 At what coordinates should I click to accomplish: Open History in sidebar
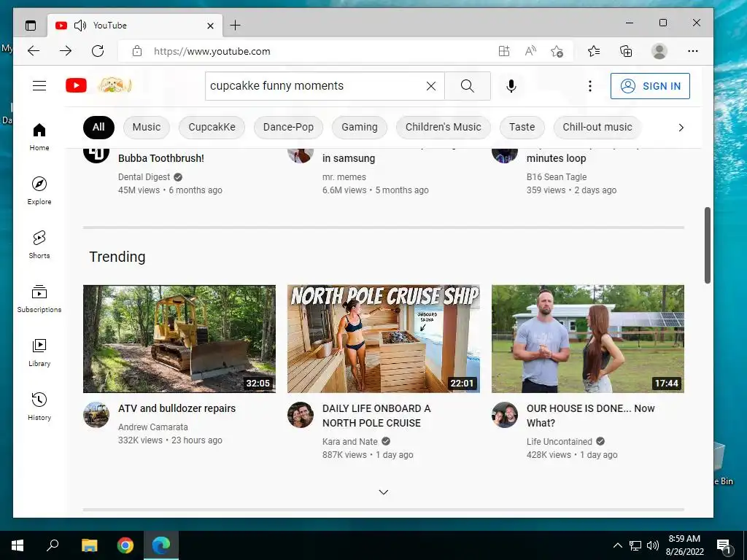39,406
